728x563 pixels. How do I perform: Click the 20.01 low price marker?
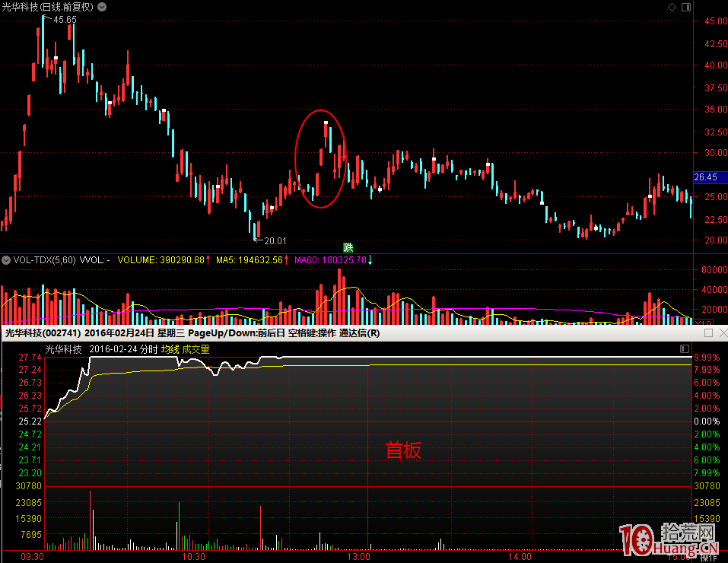coord(275,240)
